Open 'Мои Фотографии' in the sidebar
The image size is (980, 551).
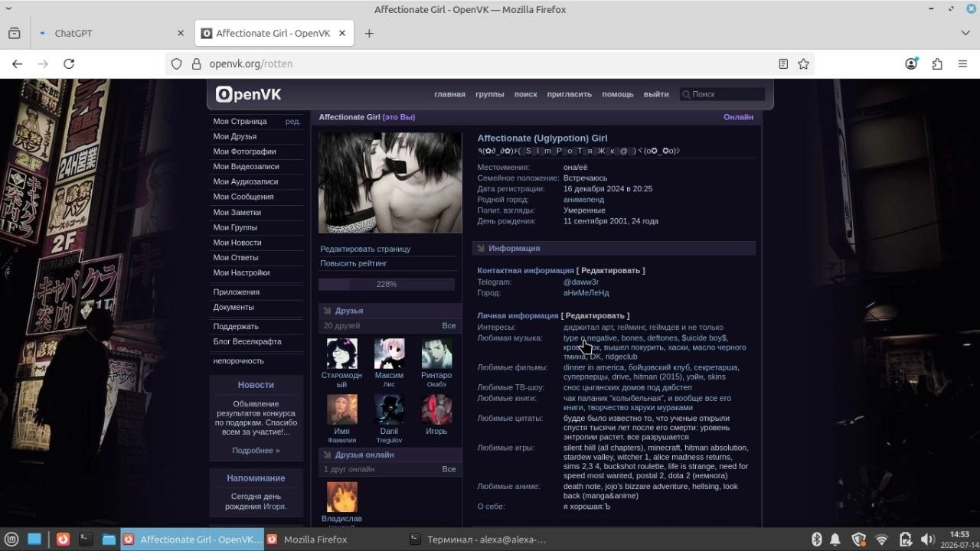pos(244,152)
